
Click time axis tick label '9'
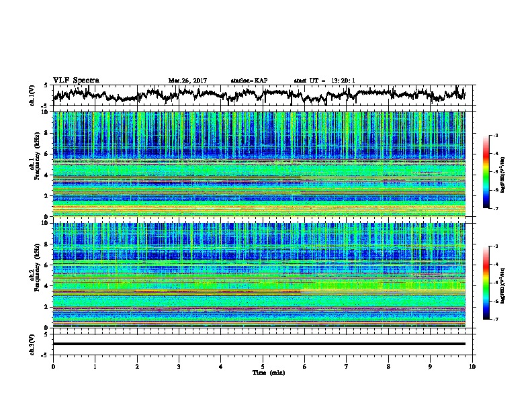[430, 367]
